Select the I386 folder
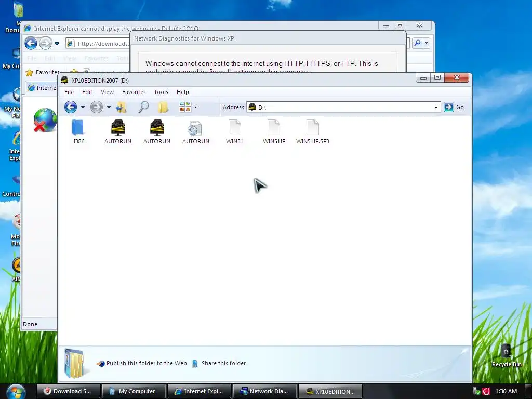This screenshot has width=532, height=399. tap(79, 132)
